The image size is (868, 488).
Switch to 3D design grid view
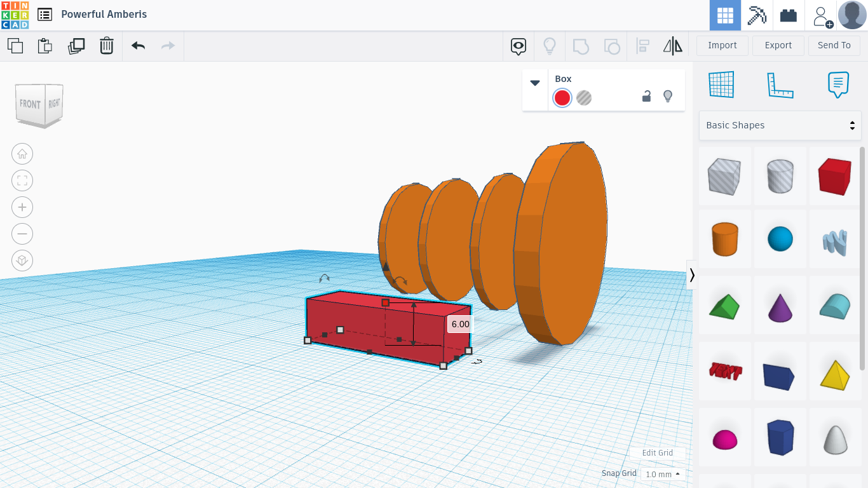click(x=725, y=15)
